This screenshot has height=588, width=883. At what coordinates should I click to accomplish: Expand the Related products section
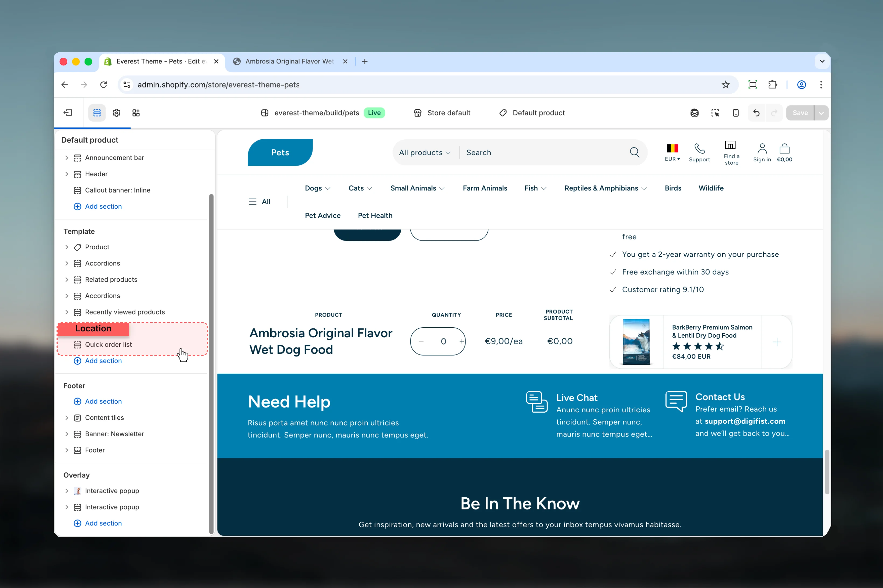click(x=67, y=280)
